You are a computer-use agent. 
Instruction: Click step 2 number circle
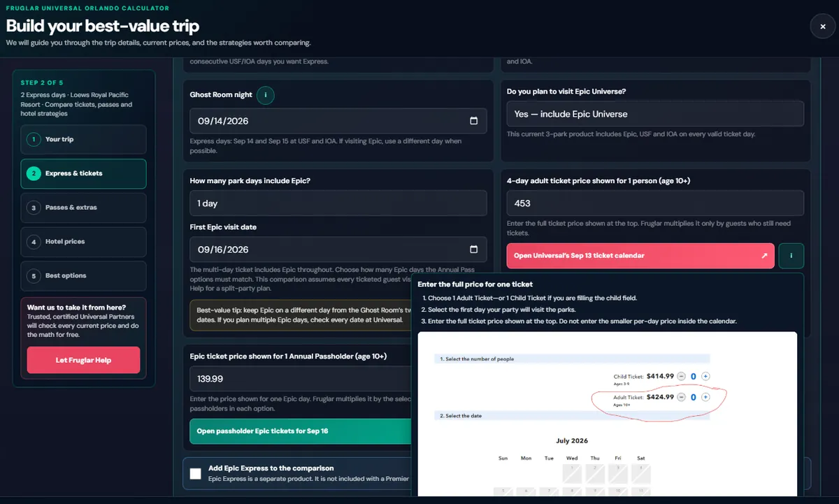point(32,173)
